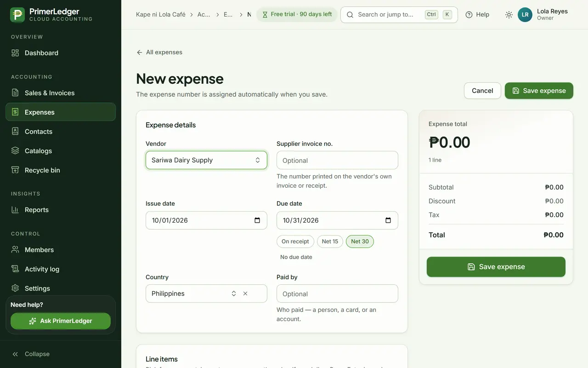Click the Dashboard grid icon
This screenshot has width=588, height=368.
coord(15,53)
